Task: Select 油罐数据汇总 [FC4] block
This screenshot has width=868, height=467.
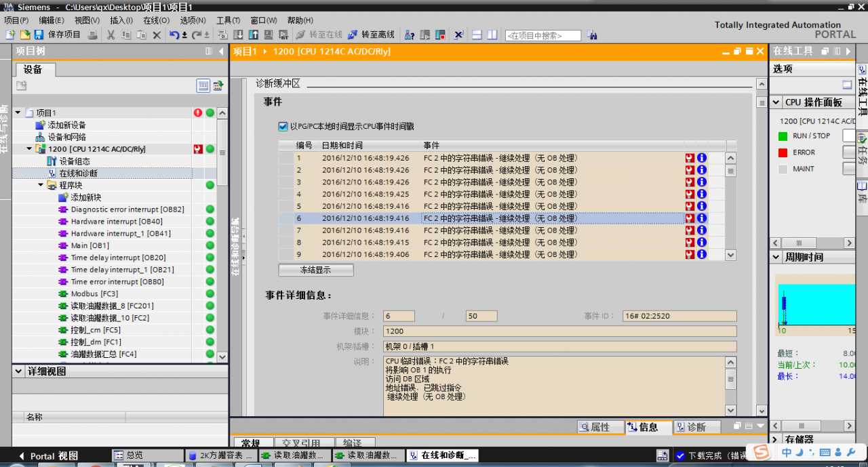Action: click(104, 354)
